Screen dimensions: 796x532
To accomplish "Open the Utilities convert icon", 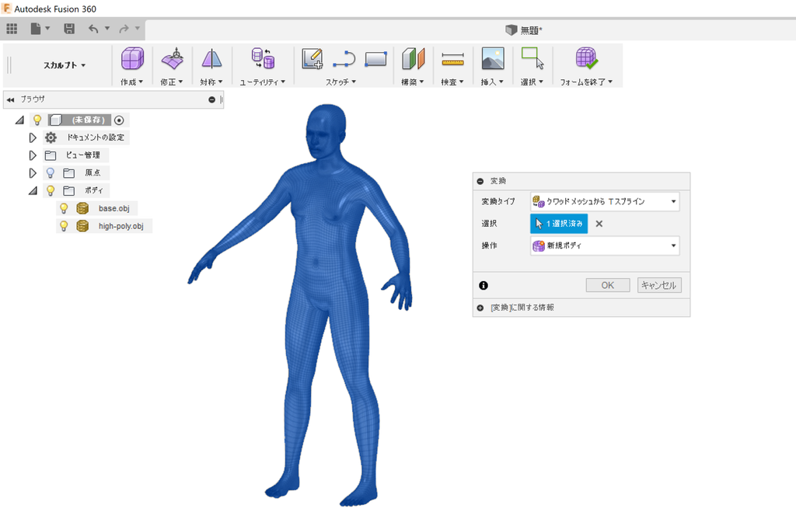I will [x=261, y=59].
